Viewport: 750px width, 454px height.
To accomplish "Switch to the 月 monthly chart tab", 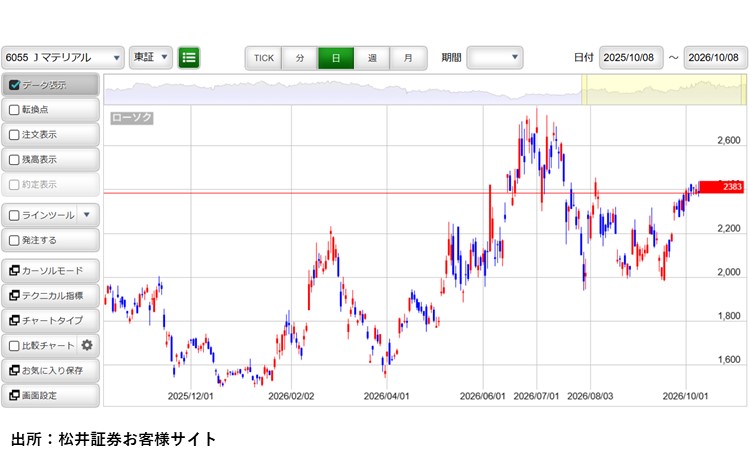I will point(408,58).
